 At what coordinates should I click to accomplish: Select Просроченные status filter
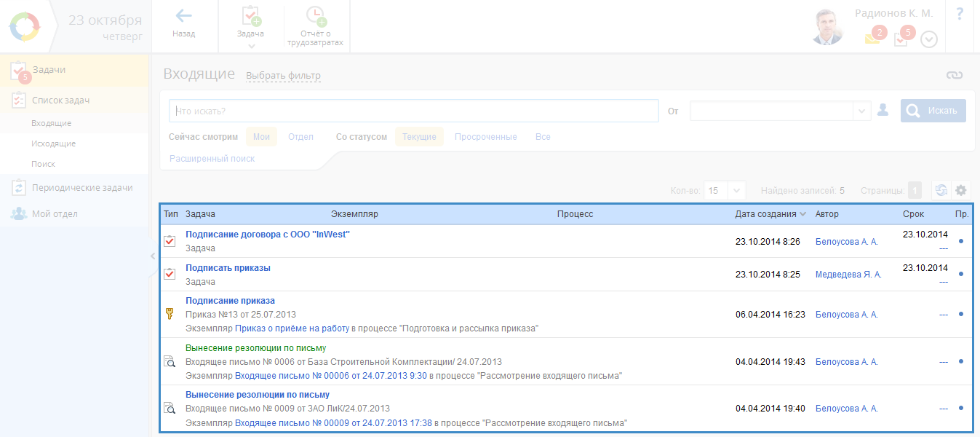pyautogui.click(x=486, y=137)
